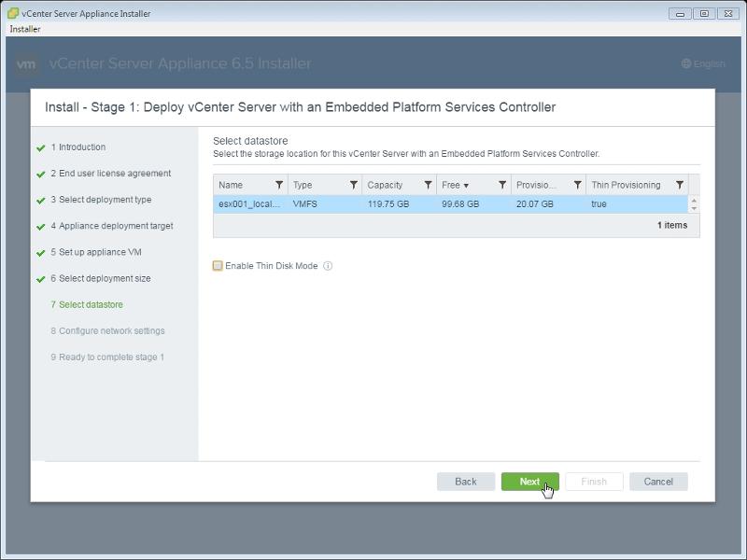Select step 7 Select datastore
This screenshot has height=560, width=747.
coord(87,304)
